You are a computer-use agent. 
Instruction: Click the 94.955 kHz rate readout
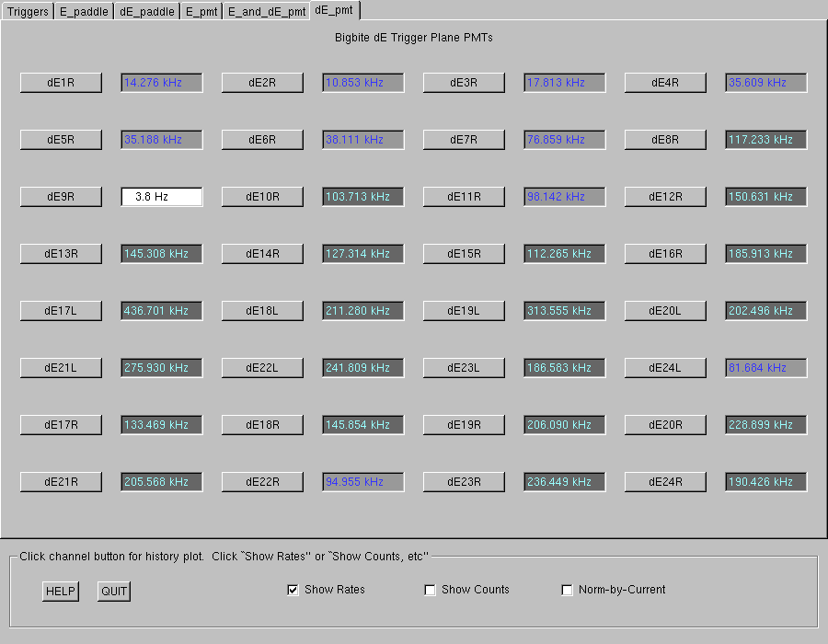coord(363,482)
